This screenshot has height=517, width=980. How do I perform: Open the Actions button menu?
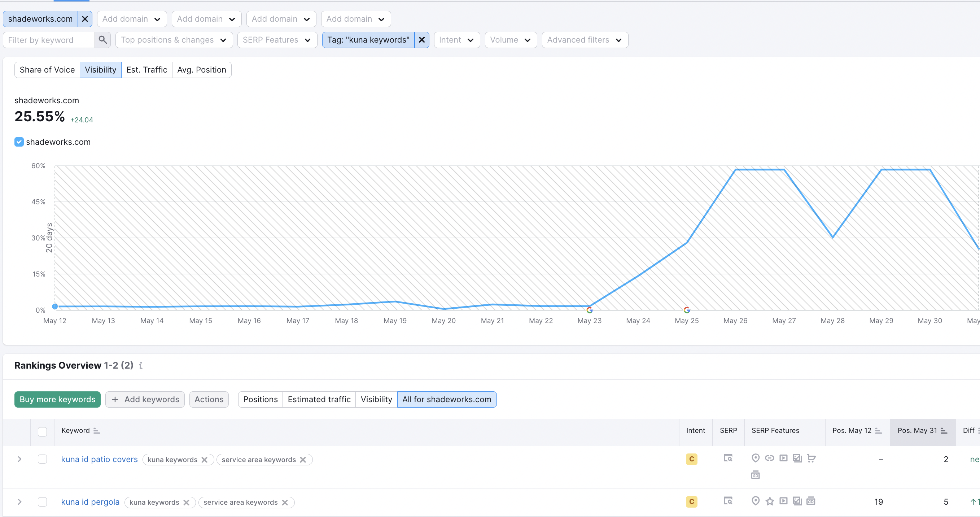pos(209,399)
